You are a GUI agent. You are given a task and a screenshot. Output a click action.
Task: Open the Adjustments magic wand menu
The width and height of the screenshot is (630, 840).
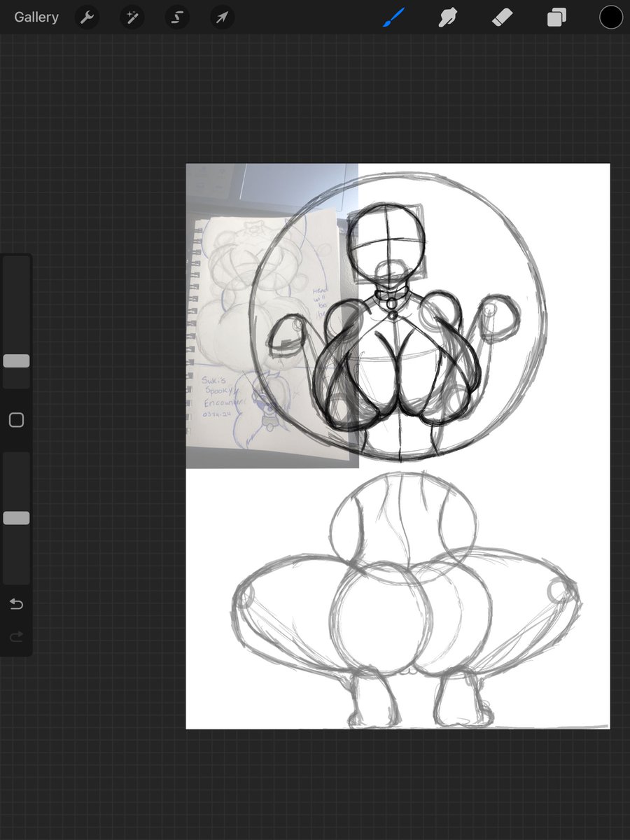pos(132,17)
